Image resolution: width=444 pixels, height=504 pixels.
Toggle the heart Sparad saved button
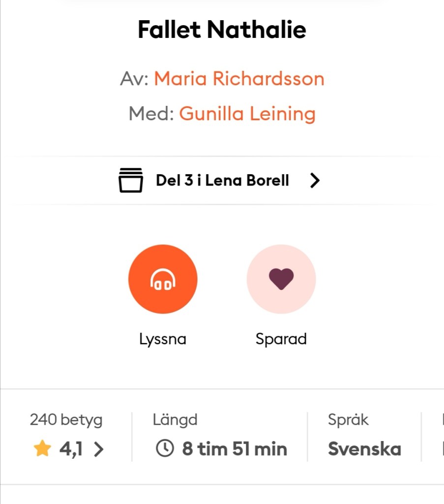click(x=281, y=279)
